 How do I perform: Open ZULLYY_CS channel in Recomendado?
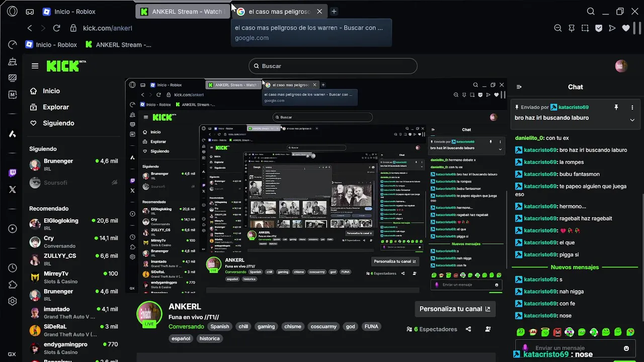click(x=73, y=259)
